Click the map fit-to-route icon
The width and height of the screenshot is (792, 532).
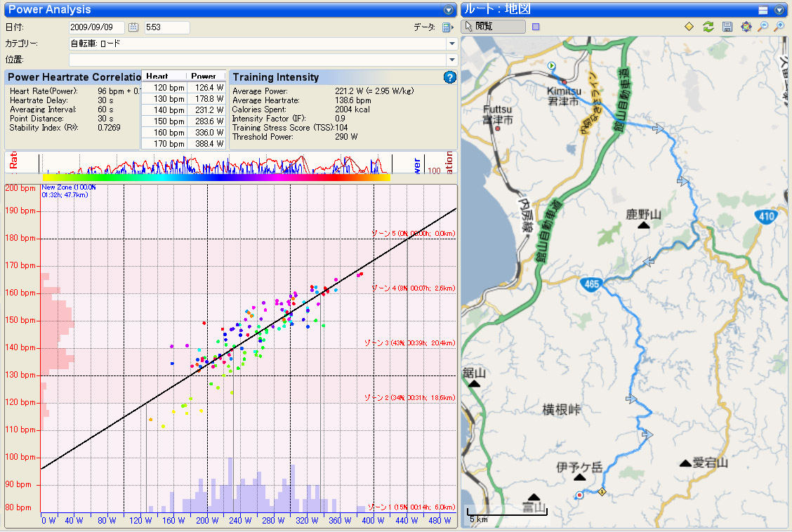(746, 27)
